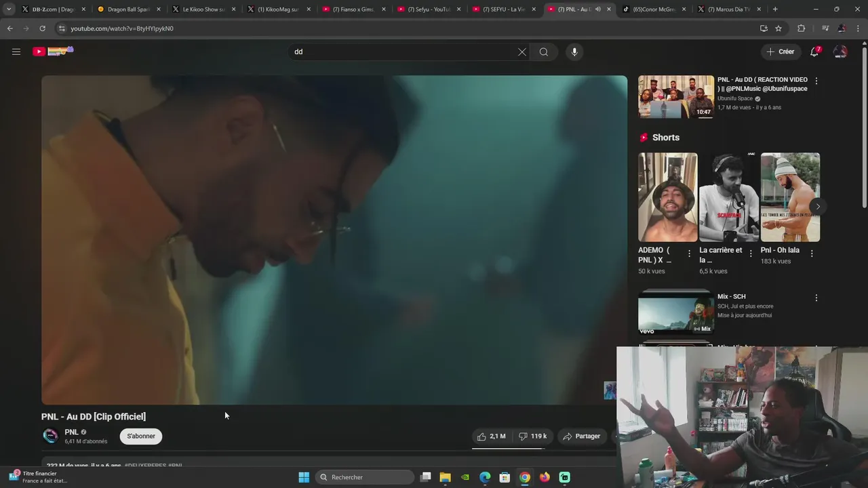The image size is (868, 488).
Task: Open the Mix - SCH playlist thumbnail
Action: [675, 312]
